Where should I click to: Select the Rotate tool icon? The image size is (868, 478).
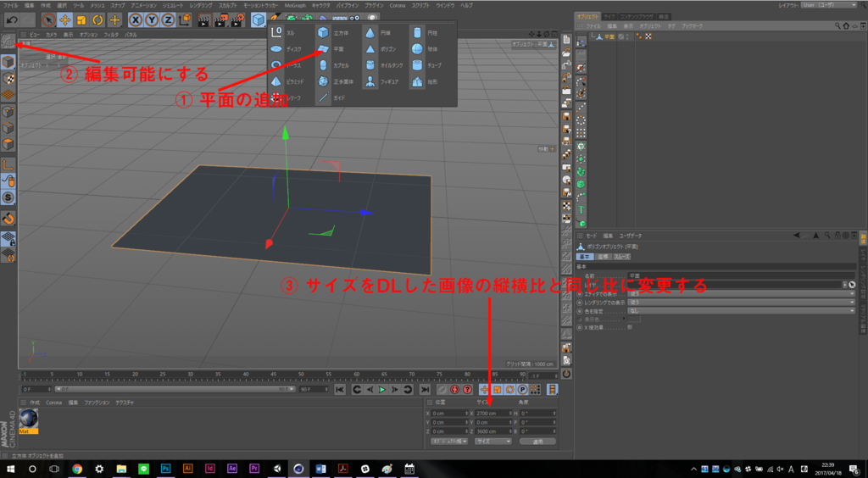[x=98, y=20]
